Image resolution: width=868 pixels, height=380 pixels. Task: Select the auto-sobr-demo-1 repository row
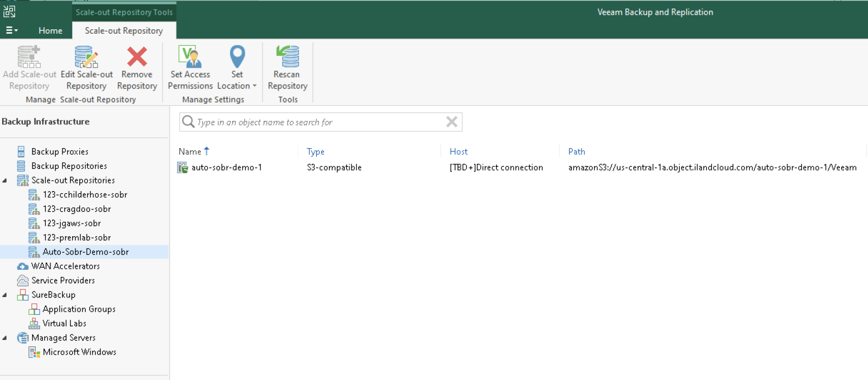(227, 168)
